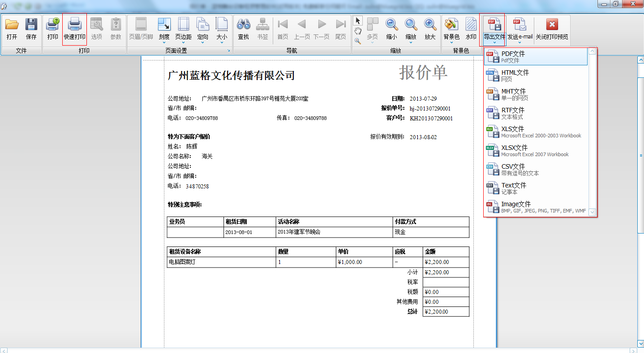The width and height of the screenshot is (644, 353).
Task: Export as XLS文件 Excel 2000-2003 Workbook
Action: [x=536, y=132]
